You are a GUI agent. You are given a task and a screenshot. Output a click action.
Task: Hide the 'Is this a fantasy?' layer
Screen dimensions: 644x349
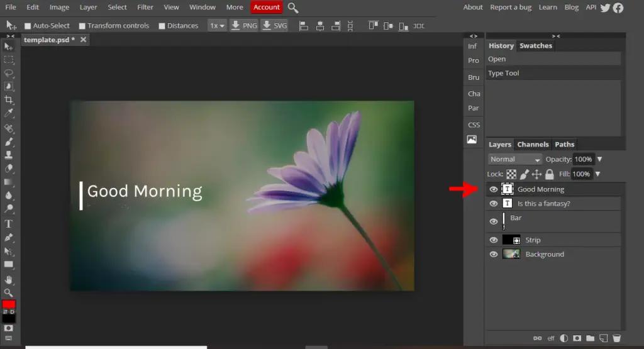tap(493, 204)
